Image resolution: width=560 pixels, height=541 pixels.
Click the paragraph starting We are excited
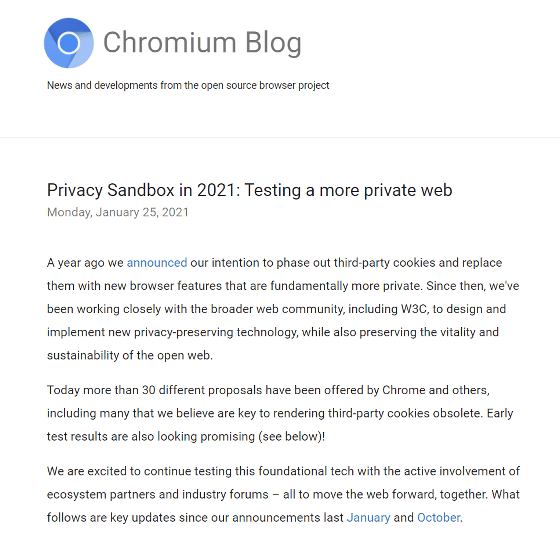click(x=283, y=495)
